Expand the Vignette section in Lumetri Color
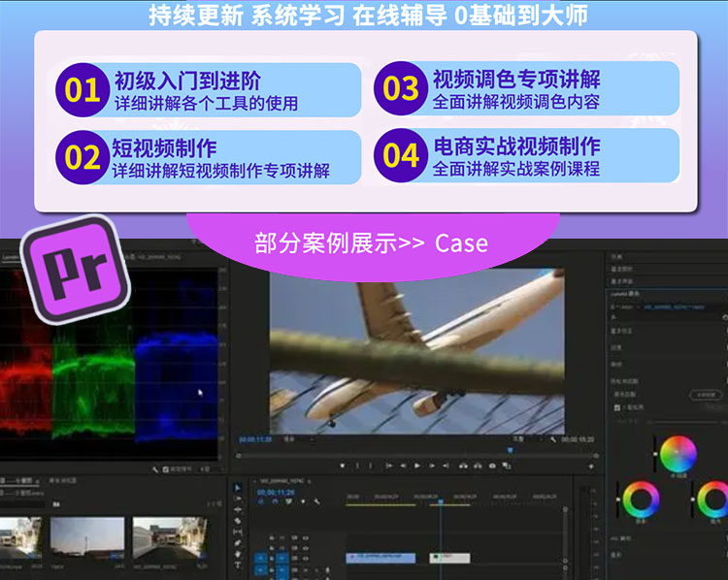728x580 pixels. click(x=616, y=555)
